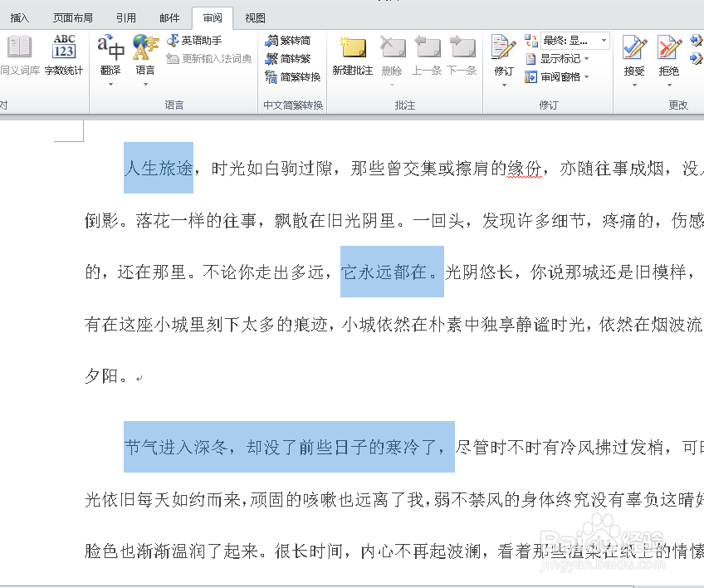Open the 语言 language menu
The image size is (704, 588).
pyautogui.click(x=145, y=54)
